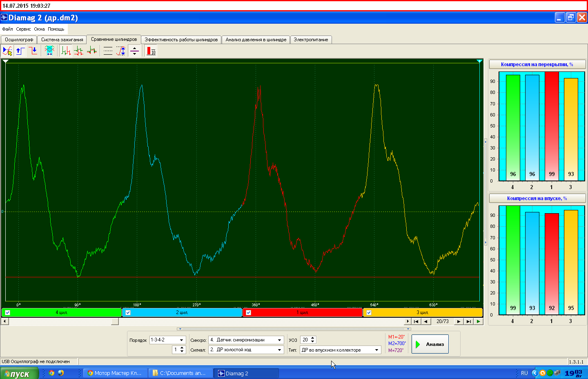
Task: Select the Сравнение цилиндров tab
Action: [x=114, y=39]
